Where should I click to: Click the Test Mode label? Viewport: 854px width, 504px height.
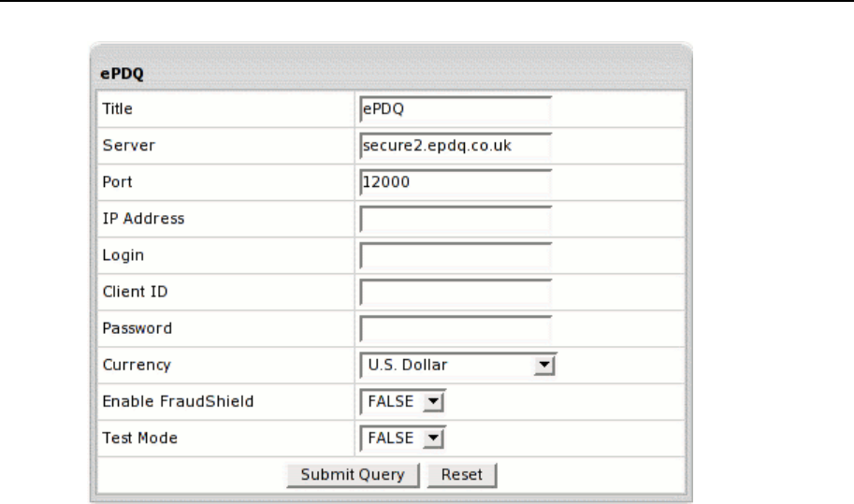click(x=140, y=438)
